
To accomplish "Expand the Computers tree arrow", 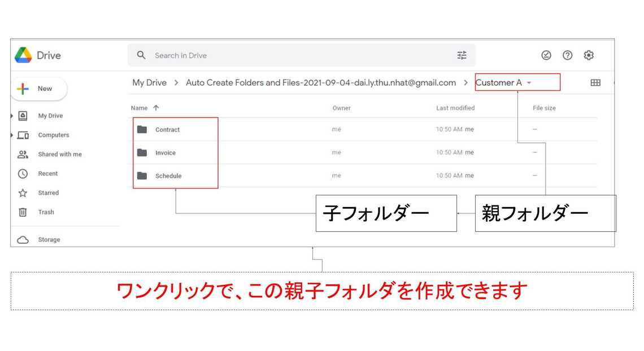I will click(x=12, y=135).
